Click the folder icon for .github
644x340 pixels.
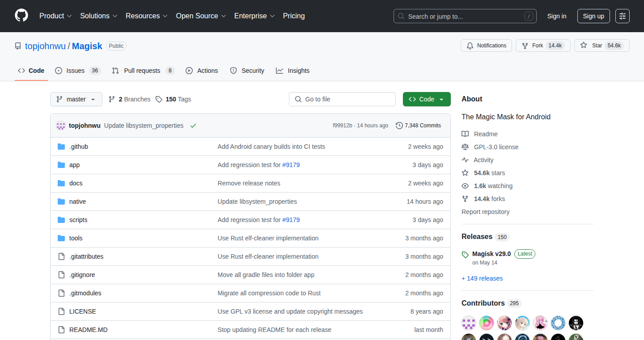click(x=61, y=147)
